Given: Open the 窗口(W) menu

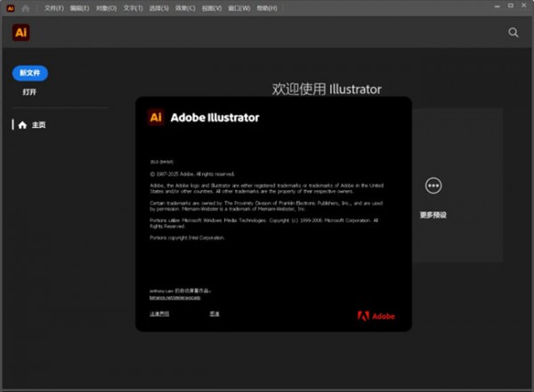Looking at the screenshot, I should click(x=239, y=8).
